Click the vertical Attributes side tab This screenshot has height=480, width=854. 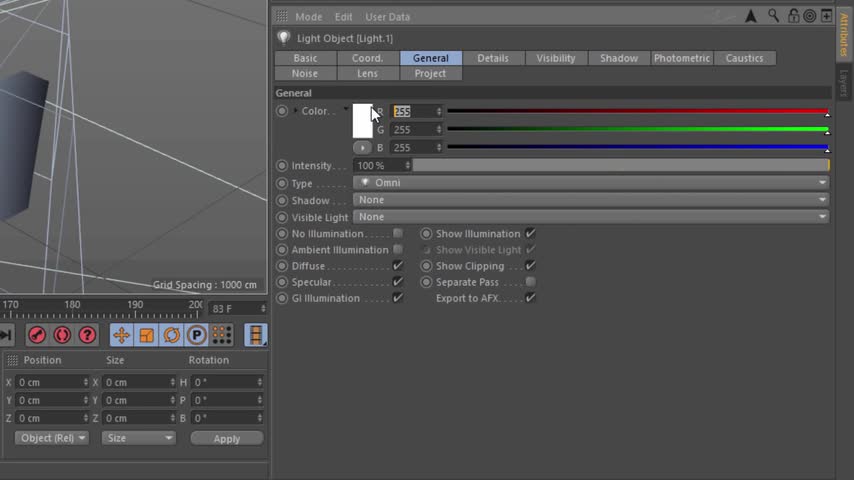(x=844, y=35)
